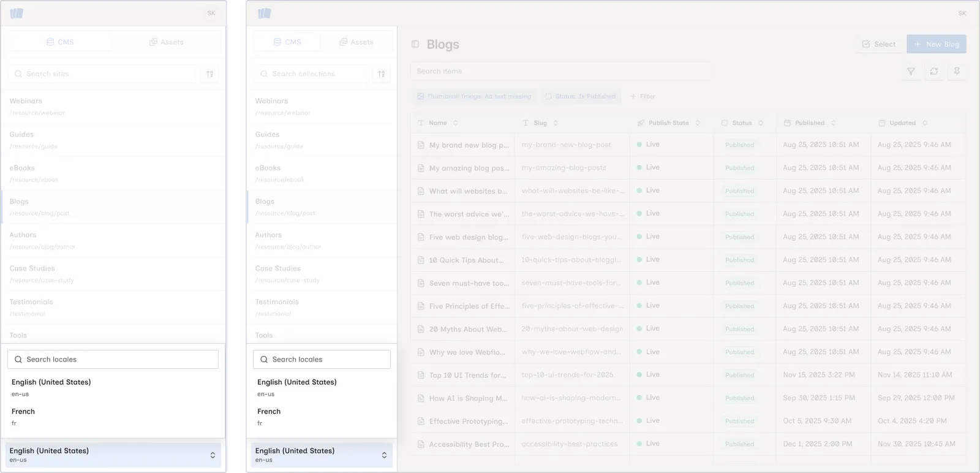Click 'Status: Is Published' filter chip

(x=581, y=97)
